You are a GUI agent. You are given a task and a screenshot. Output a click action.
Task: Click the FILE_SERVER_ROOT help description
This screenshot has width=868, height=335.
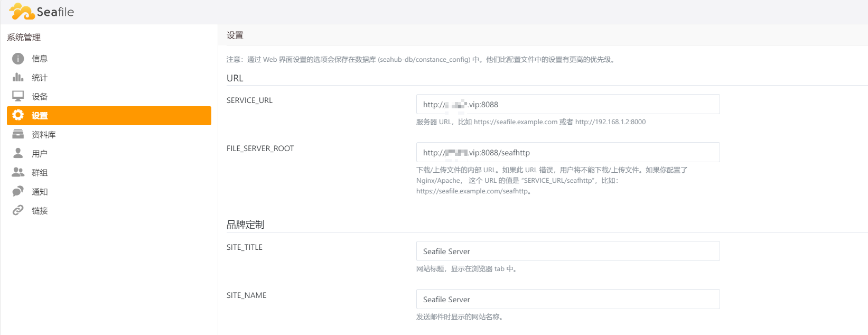tap(552, 181)
